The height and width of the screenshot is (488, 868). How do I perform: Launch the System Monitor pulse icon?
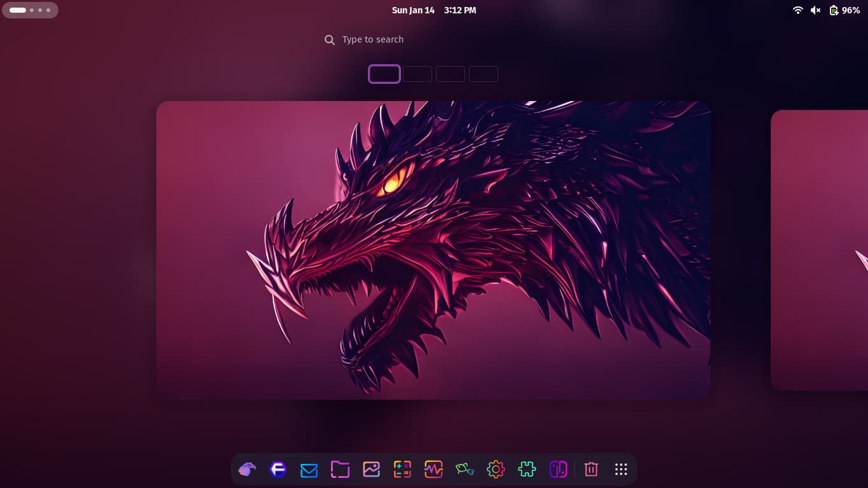[433, 470]
